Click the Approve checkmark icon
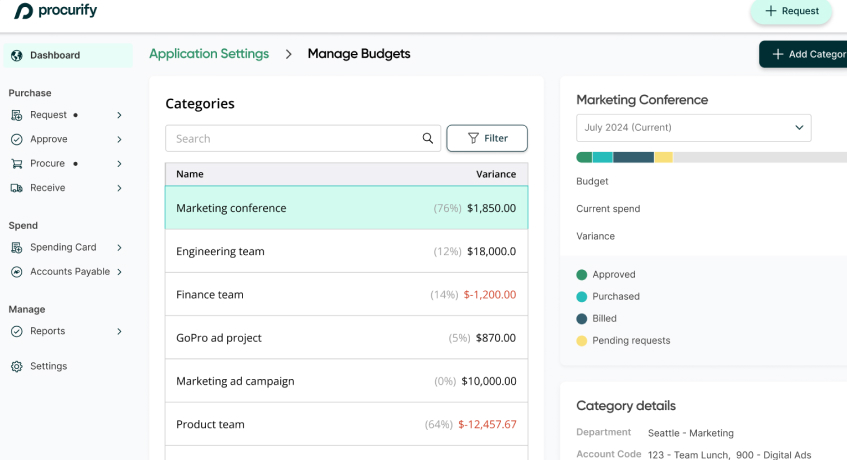Screen dimensions: 847x460 16,139
